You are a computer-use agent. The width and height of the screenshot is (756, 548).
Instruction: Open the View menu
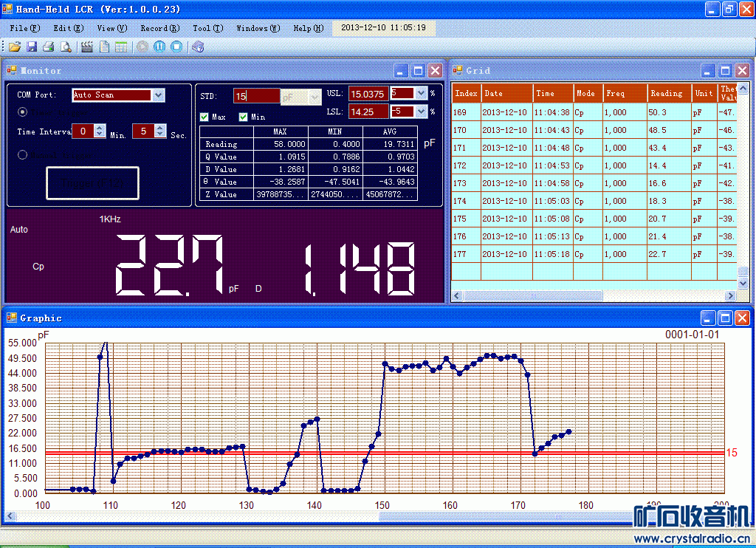(x=112, y=28)
